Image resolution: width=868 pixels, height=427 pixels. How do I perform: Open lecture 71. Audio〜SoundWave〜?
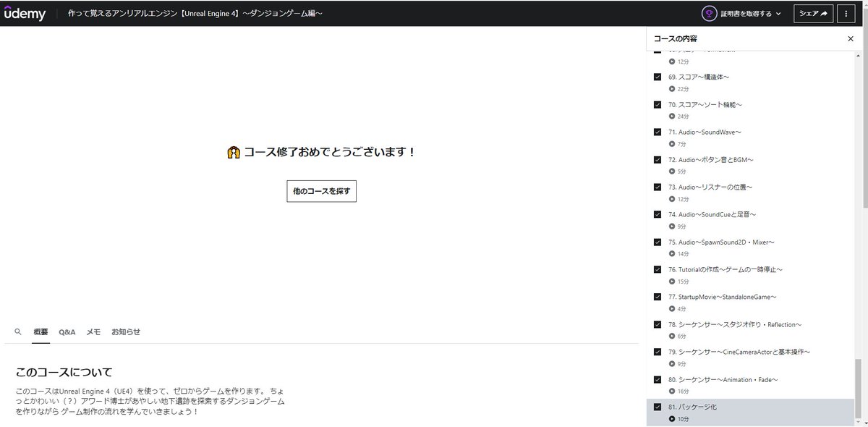click(x=705, y=132)
